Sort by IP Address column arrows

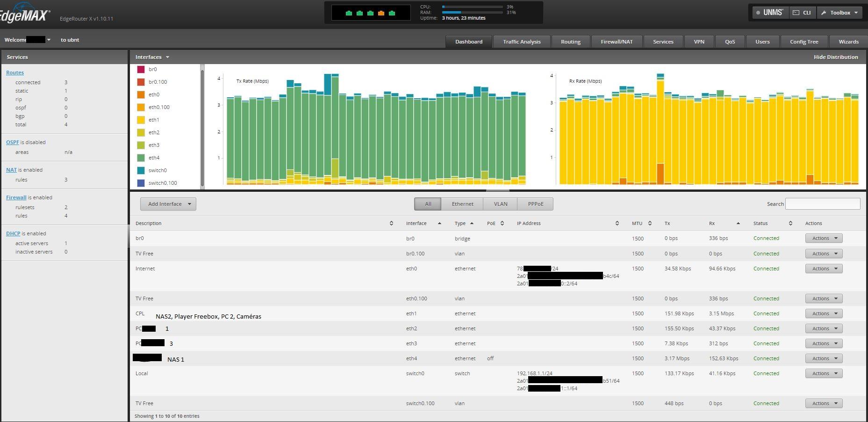tap(617, 223)
